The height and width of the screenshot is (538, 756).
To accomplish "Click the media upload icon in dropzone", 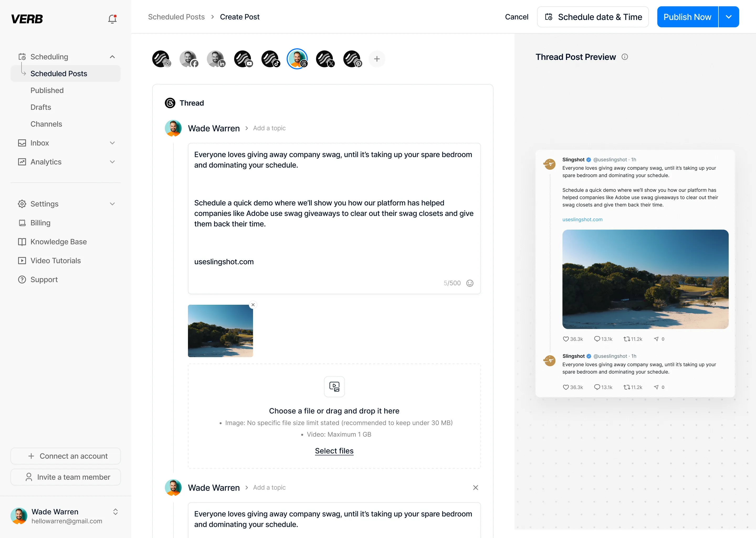I will coord(334,387).
